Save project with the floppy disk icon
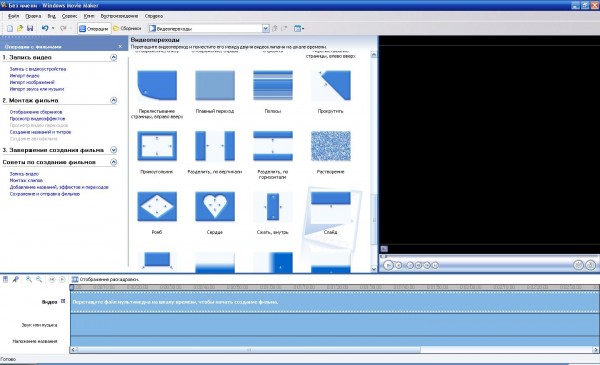 [30, 28]
